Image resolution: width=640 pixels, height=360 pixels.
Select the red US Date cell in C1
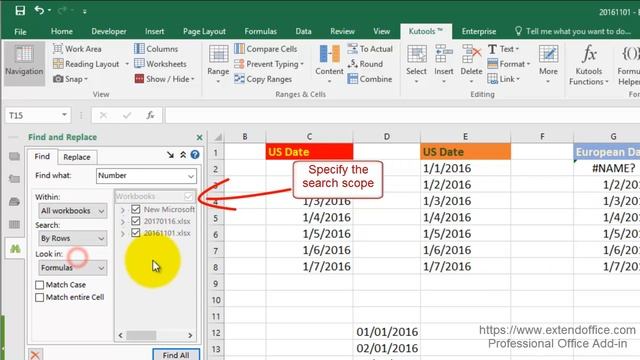click(309, 152)
